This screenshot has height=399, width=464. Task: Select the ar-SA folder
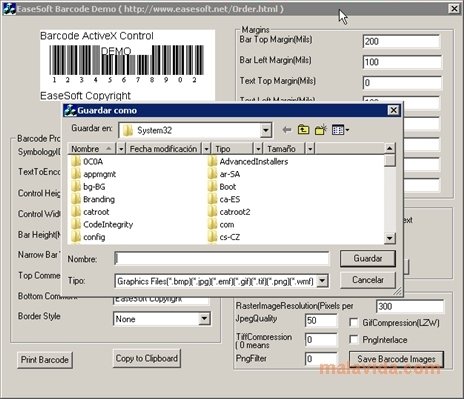pos(224,174)
